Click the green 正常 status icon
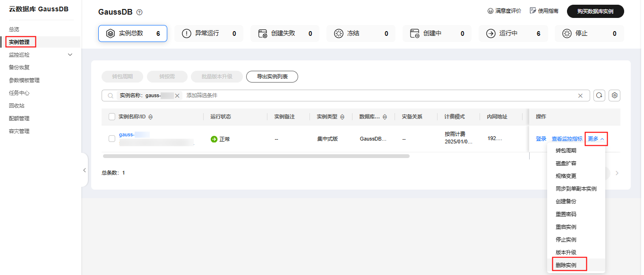Screen dimensions: 644x275 [214, 139]
